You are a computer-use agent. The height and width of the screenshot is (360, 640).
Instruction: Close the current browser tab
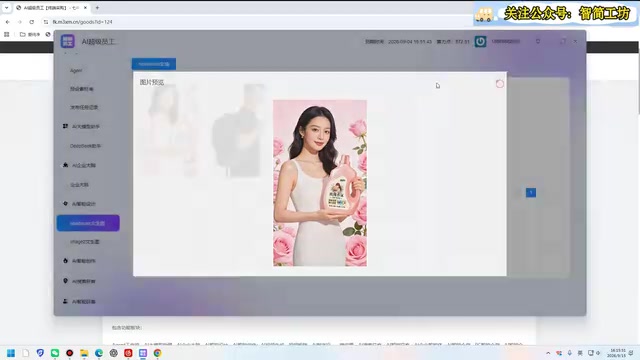(x=85, y=7)
